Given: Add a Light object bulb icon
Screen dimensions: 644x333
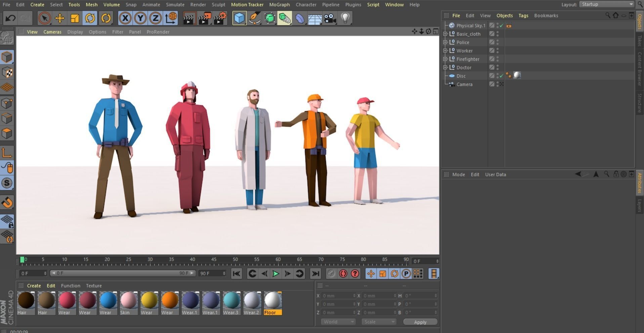Looking at the screenshot, I should click(x=345, y=18).
